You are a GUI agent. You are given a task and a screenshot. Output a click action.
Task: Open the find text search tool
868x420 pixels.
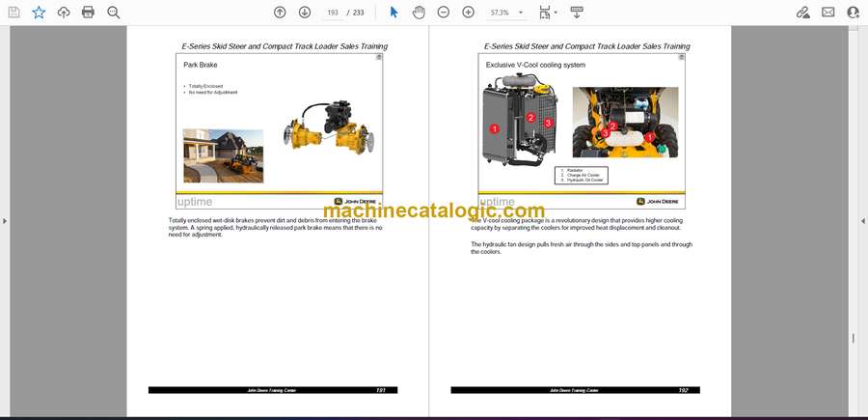(x=114, y=13)
